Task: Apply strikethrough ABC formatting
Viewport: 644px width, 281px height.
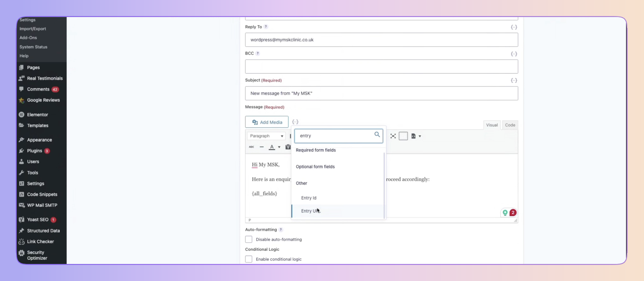Action: click(251, 147)
